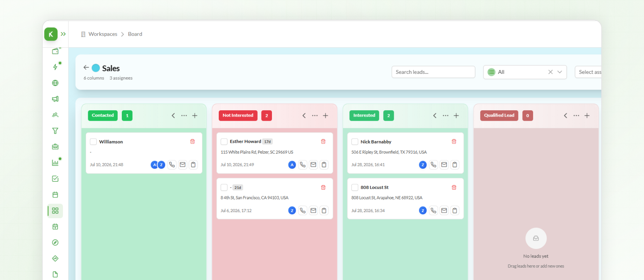Open the bar chart sidebar item

pyautogui.click(x=55, y=163)
